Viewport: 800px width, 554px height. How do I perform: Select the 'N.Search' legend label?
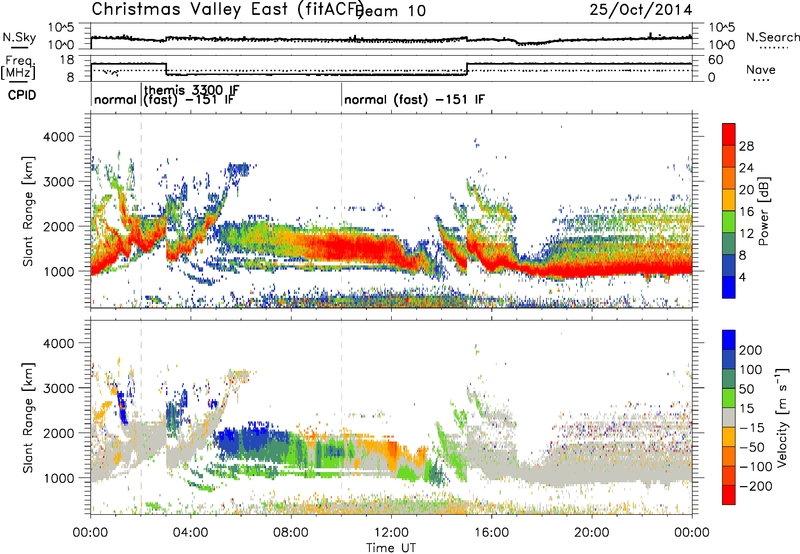click(772, 37)
